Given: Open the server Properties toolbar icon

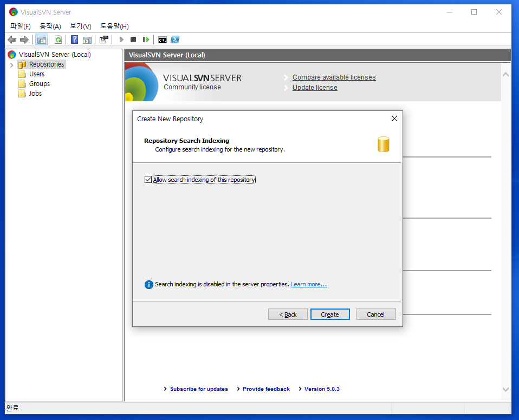Looking at the screenshot, I should point(104,40).
